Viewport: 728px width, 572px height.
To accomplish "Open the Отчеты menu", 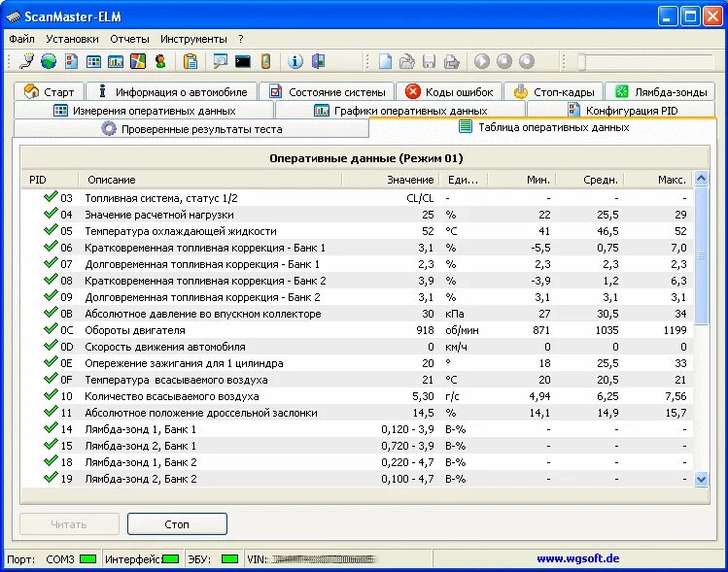I will (129, 39).
